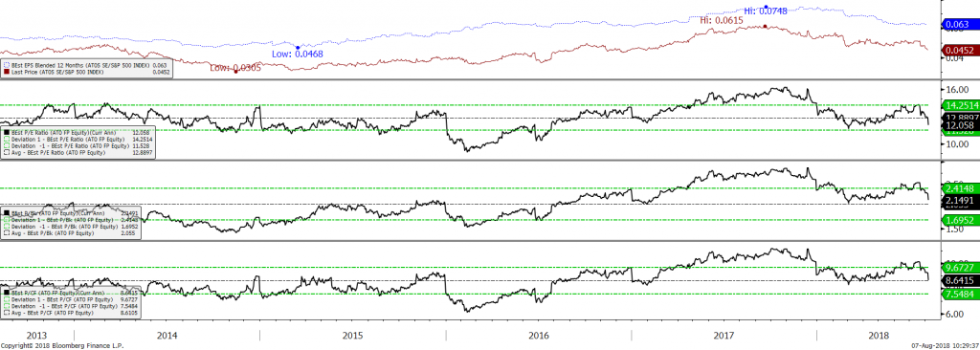Select the 'BEst P/Bk (ATO FP Equity)(Curr Ann)' legend entry
Viewport: 980px width, 350px height.
click(x=71, y=214)
